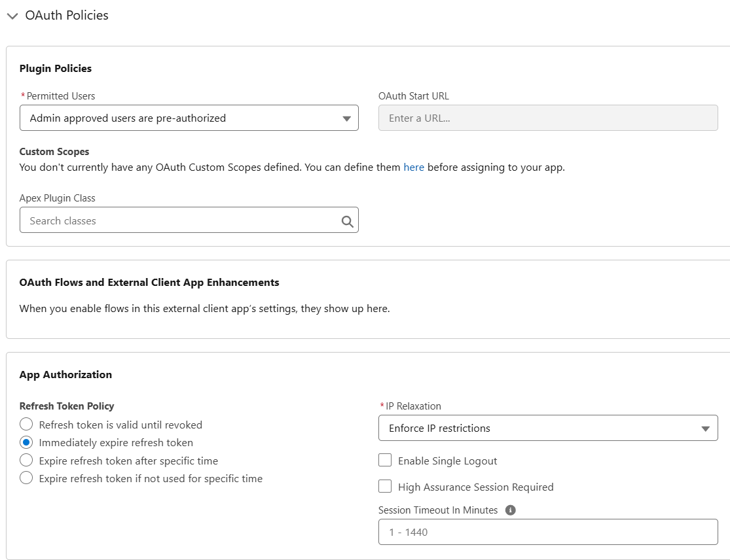Click the Enforce IP restrictions selector
Image resolution: width=730 pixels, height=560 pixels.
coord(548,428)
